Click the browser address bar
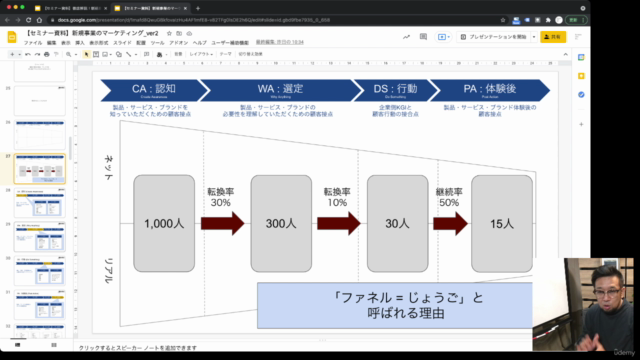Viewport: 640px width, 360px height. (x=273, y=20)
